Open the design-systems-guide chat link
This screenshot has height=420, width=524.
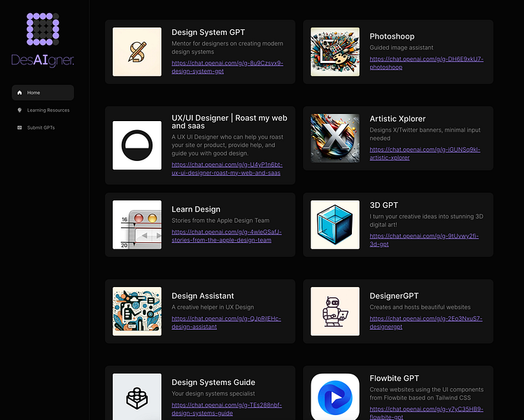(x=227, y=409)
